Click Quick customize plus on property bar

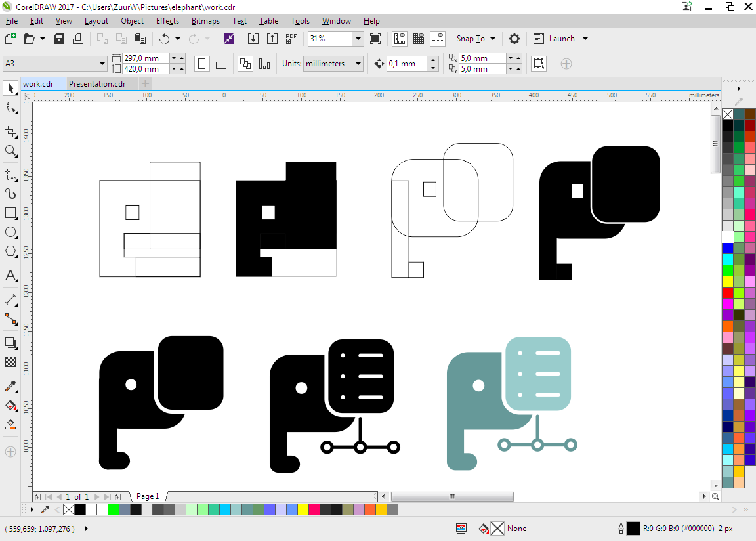click(x=566, y=64)
